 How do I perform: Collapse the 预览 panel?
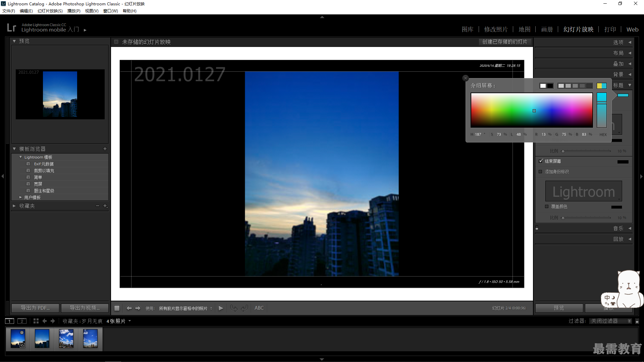pos(14,41)
